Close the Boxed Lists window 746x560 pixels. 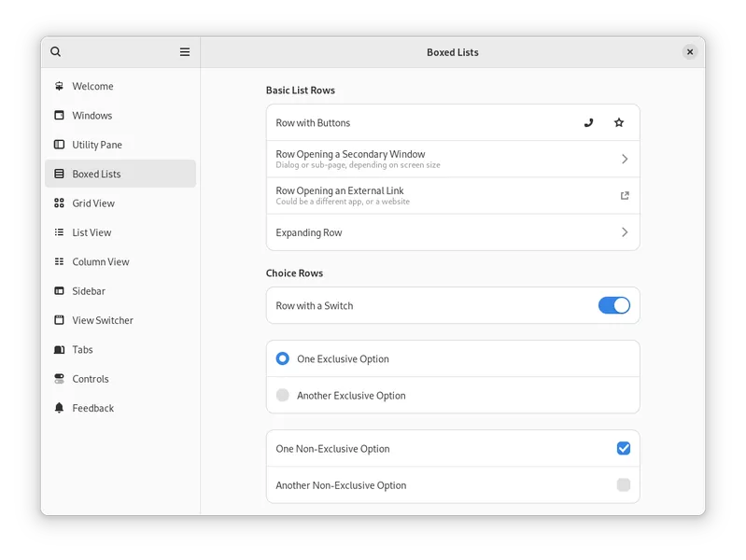click(690, 52)
